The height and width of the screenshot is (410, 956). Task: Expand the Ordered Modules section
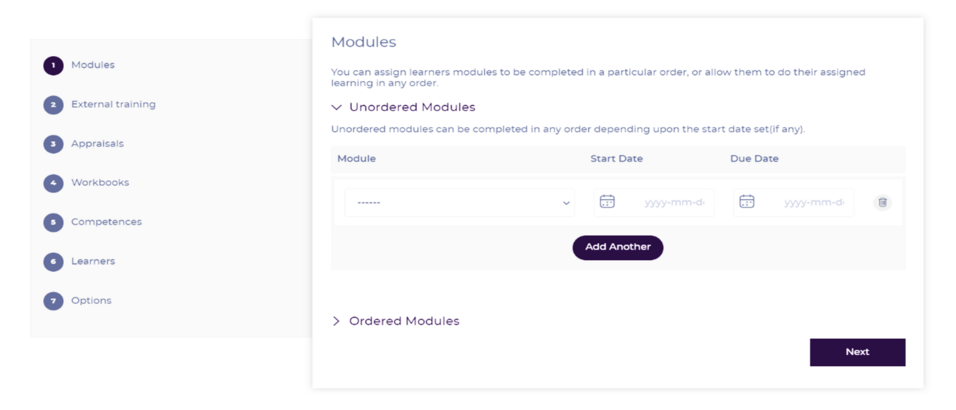click(337, 321)
